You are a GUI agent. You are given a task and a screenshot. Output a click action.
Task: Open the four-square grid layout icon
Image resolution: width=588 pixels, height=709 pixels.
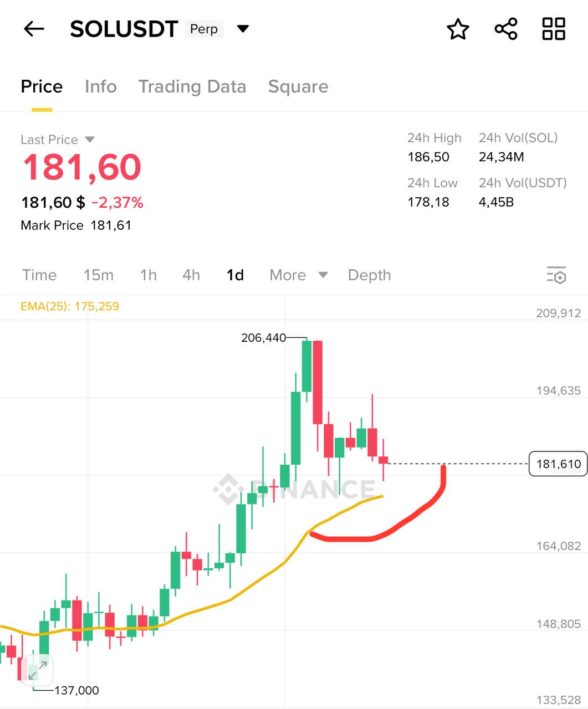[553, 29]
